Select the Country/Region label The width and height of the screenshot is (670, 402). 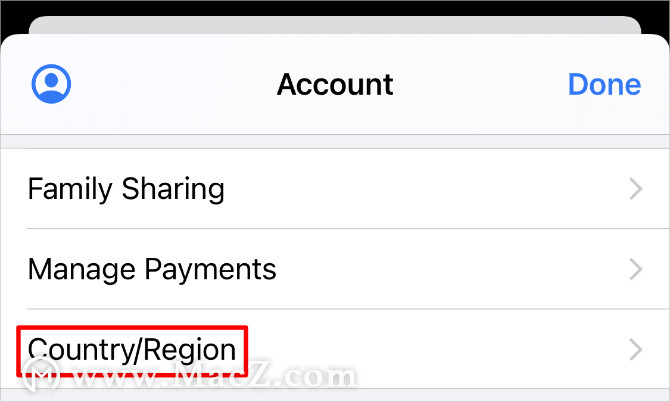(x=132, y=350)
